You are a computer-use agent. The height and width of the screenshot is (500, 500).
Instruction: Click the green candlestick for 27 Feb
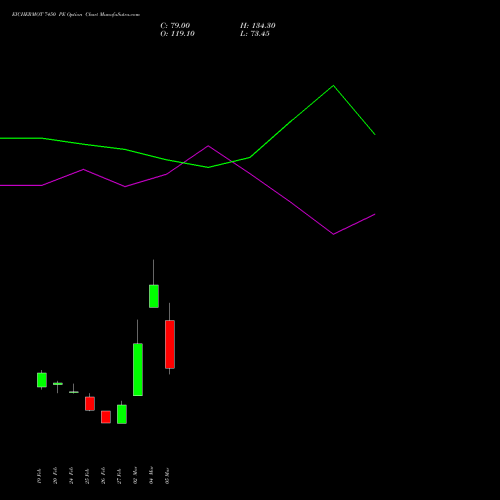point(122,414)
